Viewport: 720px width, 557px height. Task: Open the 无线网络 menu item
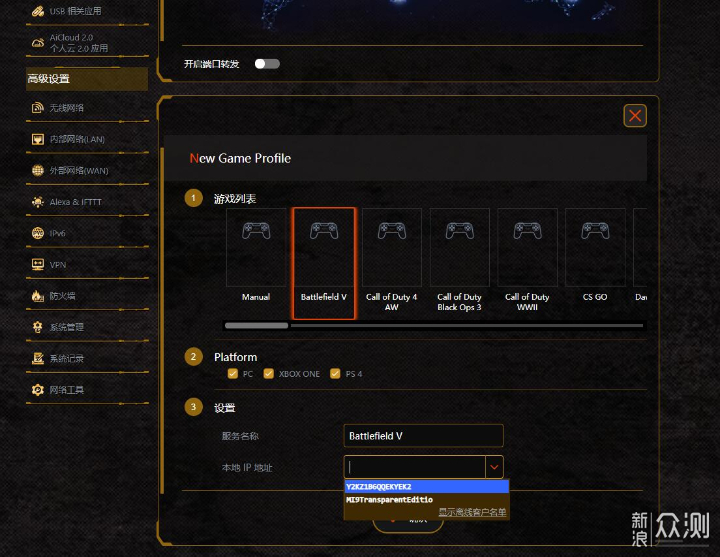tap(67, 108)
